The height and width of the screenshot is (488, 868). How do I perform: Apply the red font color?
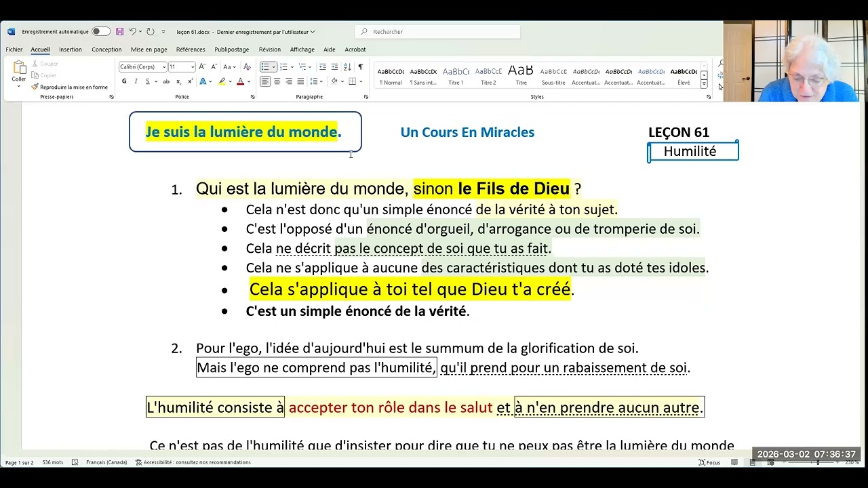tap(240, 81)
